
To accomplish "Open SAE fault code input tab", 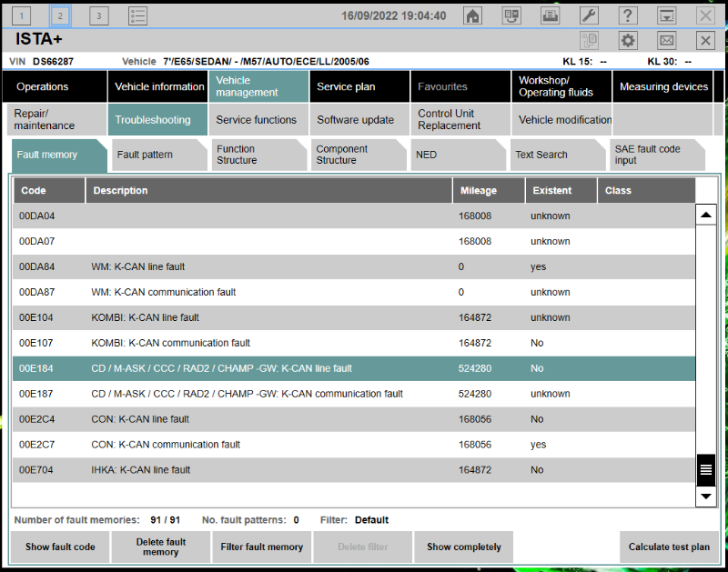I will click(x=657, y=155).
